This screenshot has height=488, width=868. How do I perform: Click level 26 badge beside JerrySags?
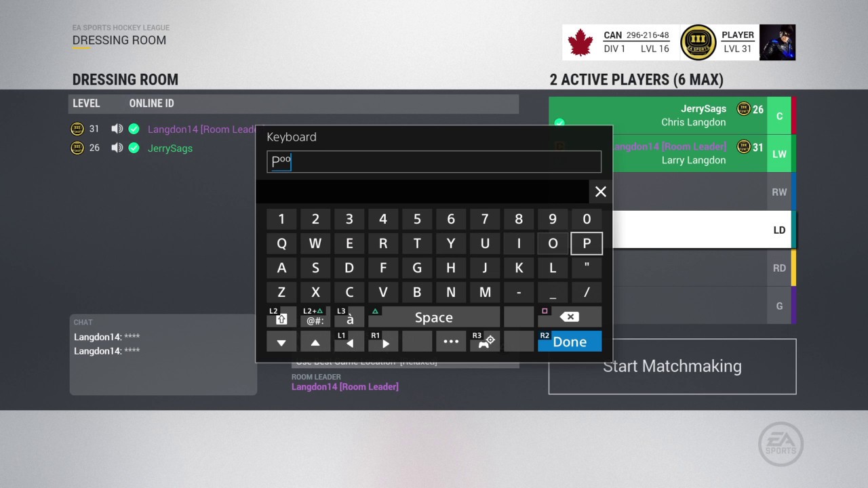click(77, 148)
